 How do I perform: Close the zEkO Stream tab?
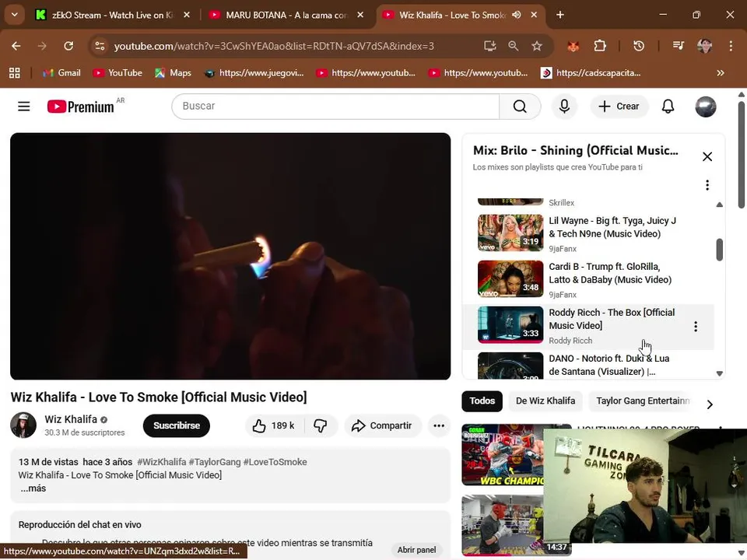point(187,15)
